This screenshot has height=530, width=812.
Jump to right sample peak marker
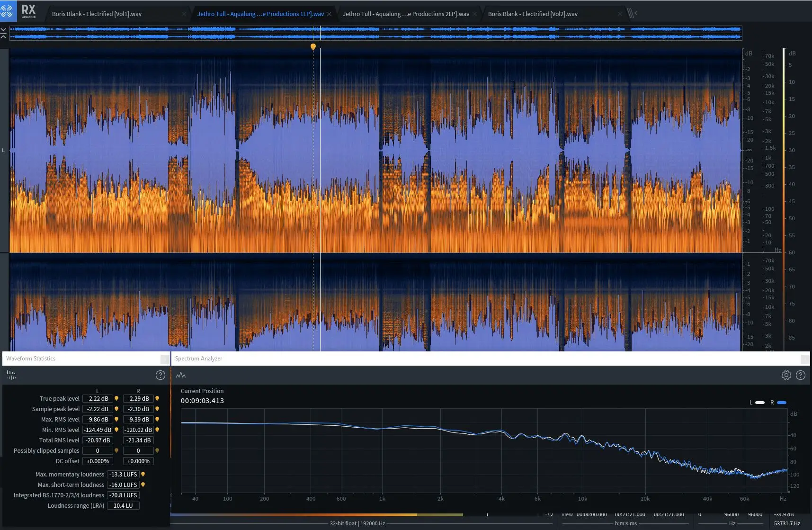point(157,409)
